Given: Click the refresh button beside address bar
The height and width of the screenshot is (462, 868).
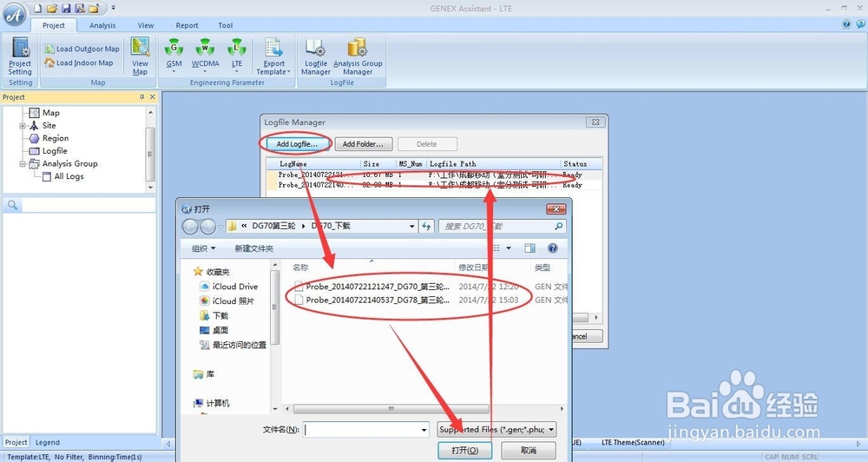Looking at the screenshot, I should coord(426,226).
